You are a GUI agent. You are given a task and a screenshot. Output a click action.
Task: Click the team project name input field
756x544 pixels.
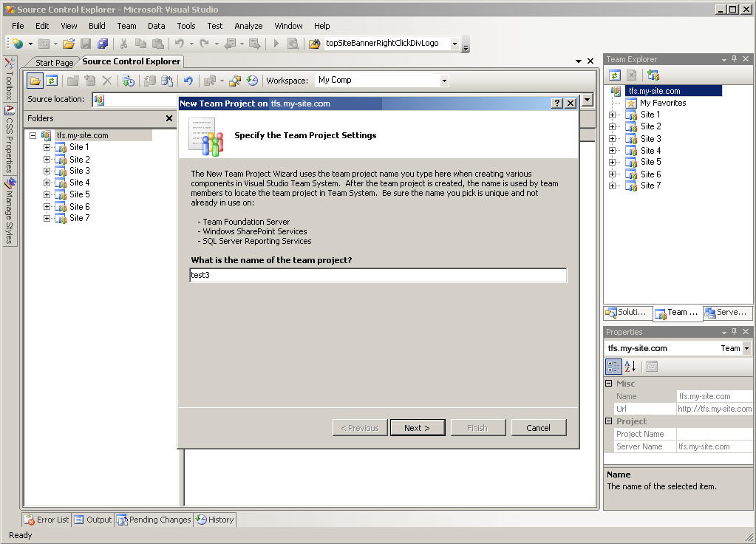[378, 276]
